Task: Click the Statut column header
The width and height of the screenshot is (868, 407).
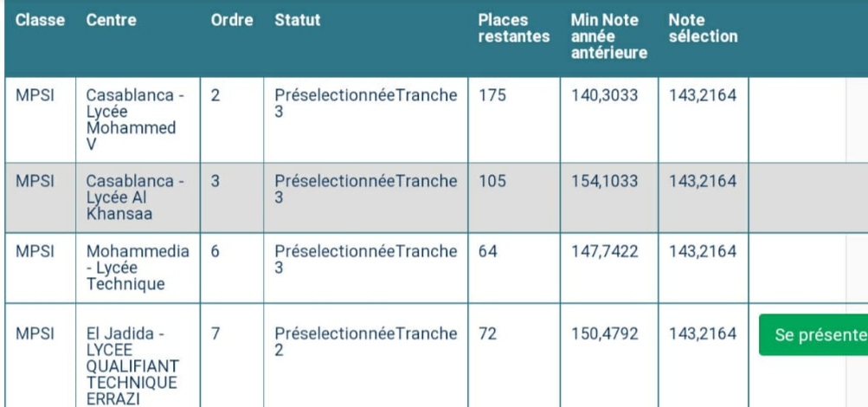Action: (297, 19)
